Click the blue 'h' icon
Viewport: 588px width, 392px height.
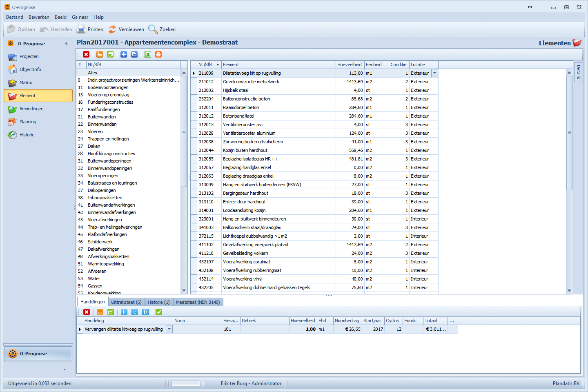click(x=124, y=312)
